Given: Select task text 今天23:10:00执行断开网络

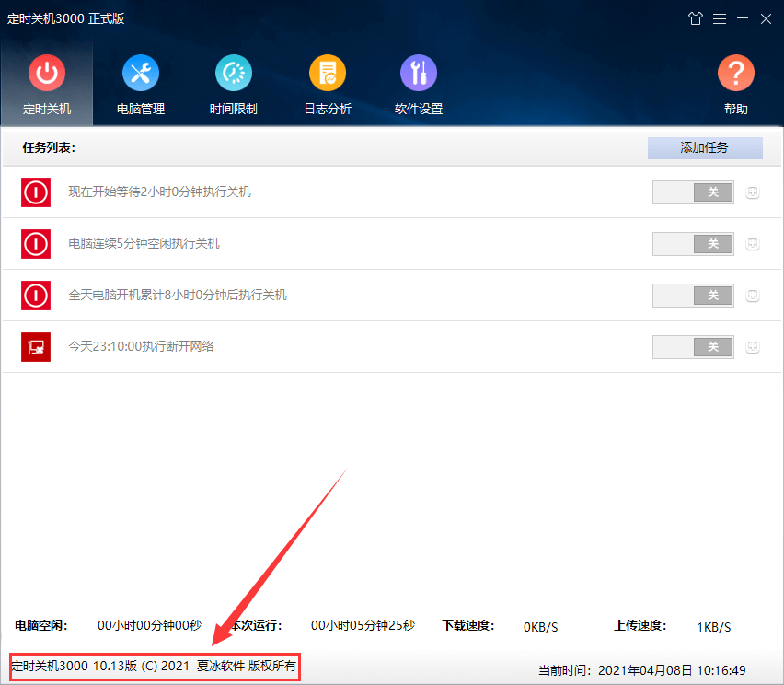Looking at the screenshot, I should click(x=141, y=347).
